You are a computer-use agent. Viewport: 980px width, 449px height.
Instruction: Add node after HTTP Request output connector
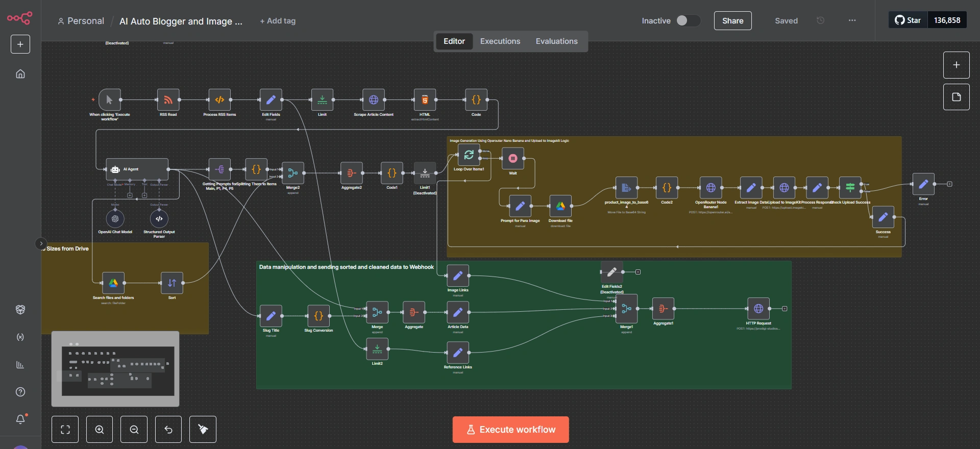click(785, 309)
